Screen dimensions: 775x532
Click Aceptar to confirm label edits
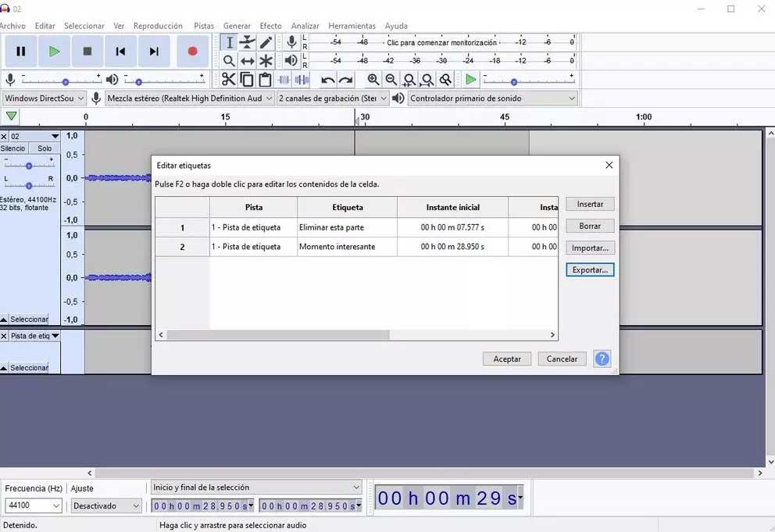click(507, 359)
